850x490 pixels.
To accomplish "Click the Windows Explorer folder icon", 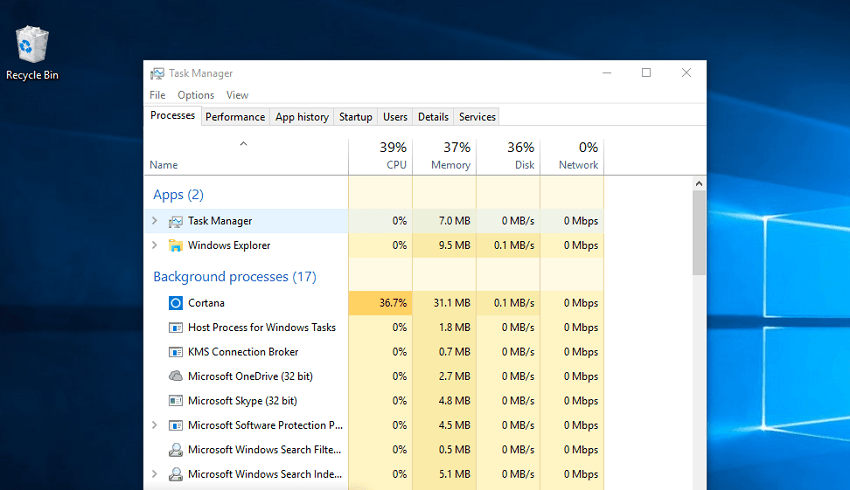I will tap(176, 246).
